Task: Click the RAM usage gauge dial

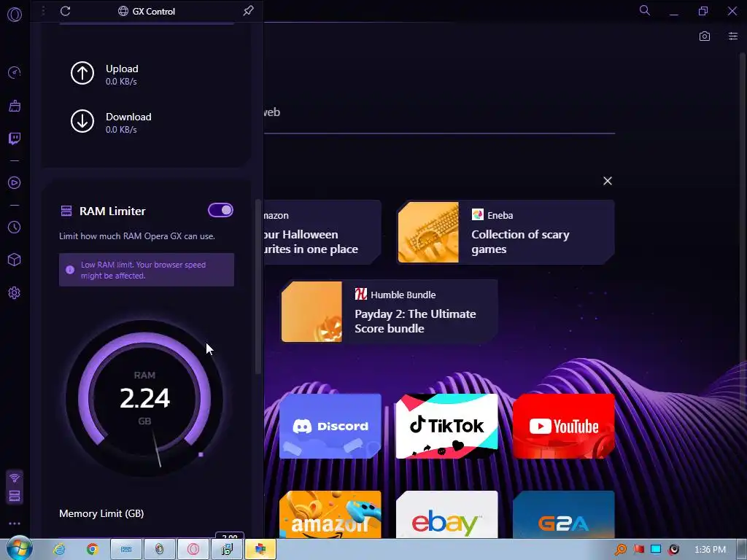Action: (144, 398)
